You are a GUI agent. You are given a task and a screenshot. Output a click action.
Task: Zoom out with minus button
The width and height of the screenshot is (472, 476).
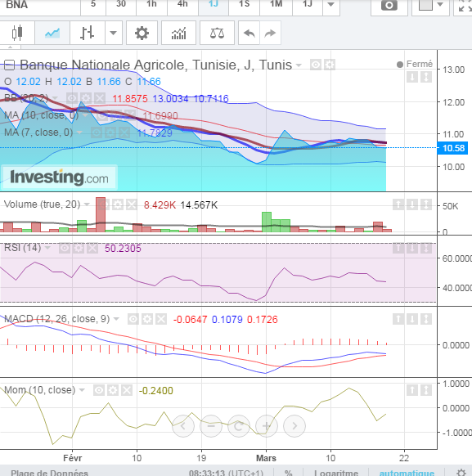point(211,426)
